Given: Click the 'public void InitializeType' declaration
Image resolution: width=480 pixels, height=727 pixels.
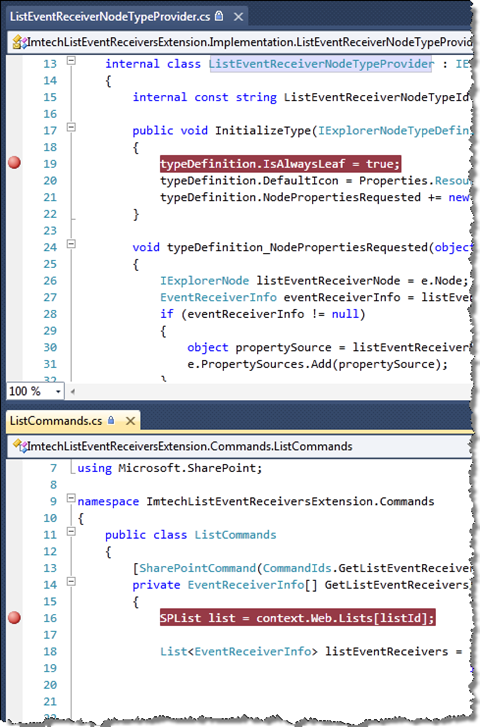Looking at the screenshot, I should (301, 130).
